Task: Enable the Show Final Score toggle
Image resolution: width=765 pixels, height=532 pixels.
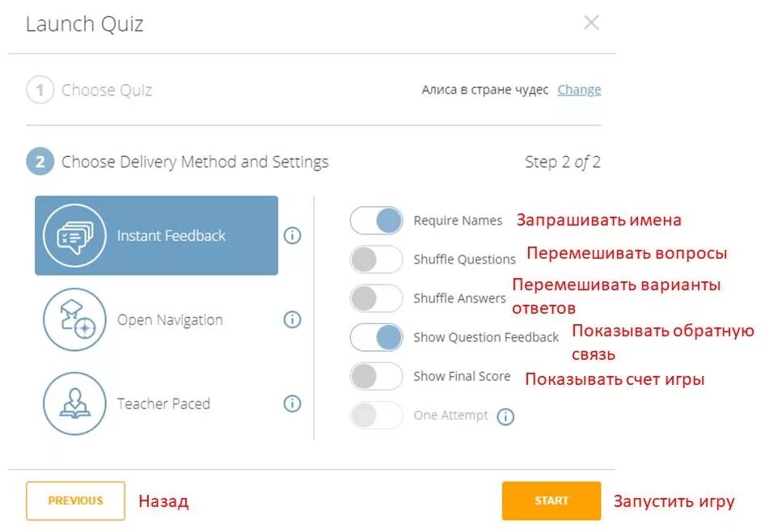Action: point(376,376)
